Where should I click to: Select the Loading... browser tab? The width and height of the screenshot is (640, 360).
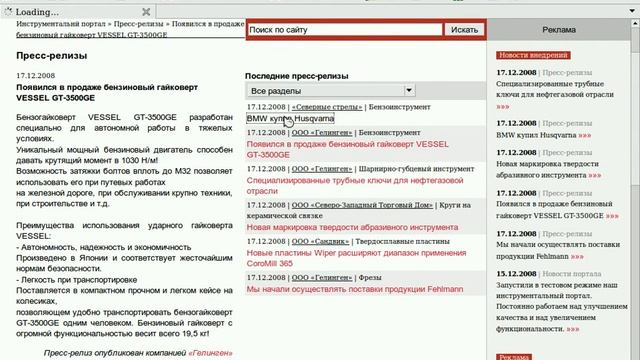(x=78, y=12)
